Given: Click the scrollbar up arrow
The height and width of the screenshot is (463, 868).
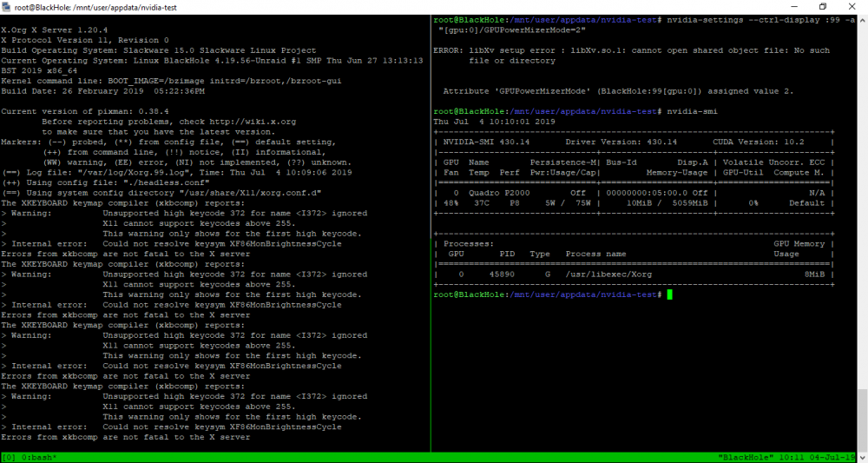Looking at the screenshot, I should point(863,20).
